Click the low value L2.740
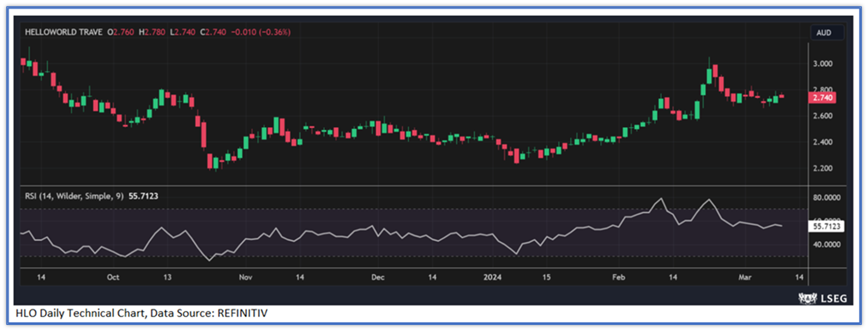The width and height of the screenshot is (868, 331). pyautogui.click(x=183, y=32)
